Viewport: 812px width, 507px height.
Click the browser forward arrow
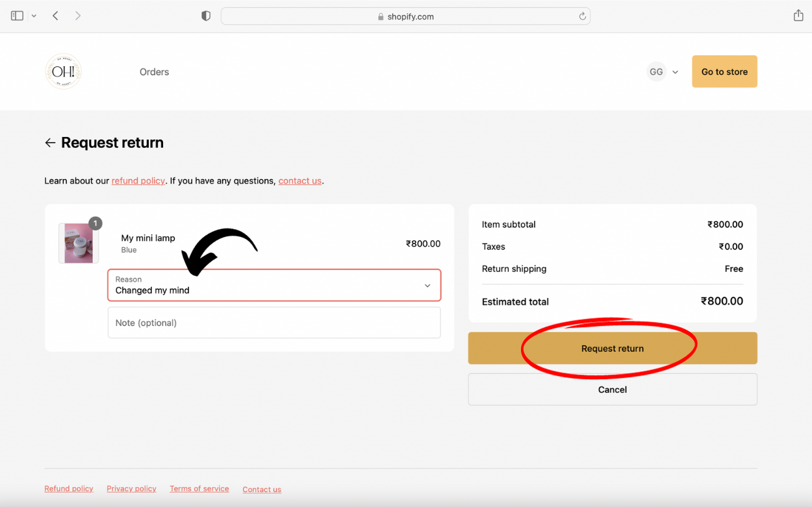coord(78,16)
